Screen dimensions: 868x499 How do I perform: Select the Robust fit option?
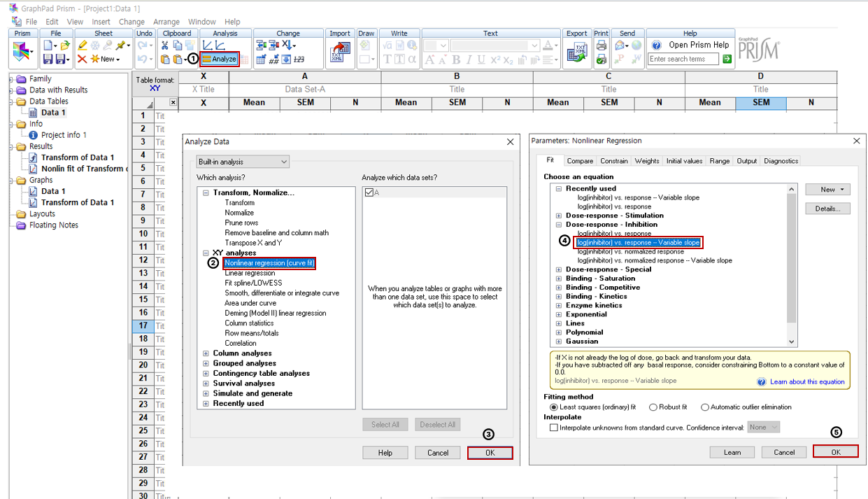click(x=653, y=407)
